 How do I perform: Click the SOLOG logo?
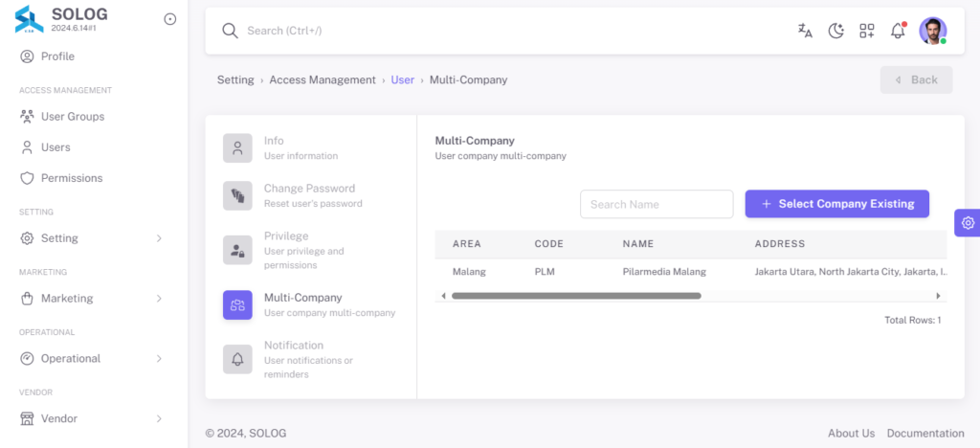click(x=30, y=19)
